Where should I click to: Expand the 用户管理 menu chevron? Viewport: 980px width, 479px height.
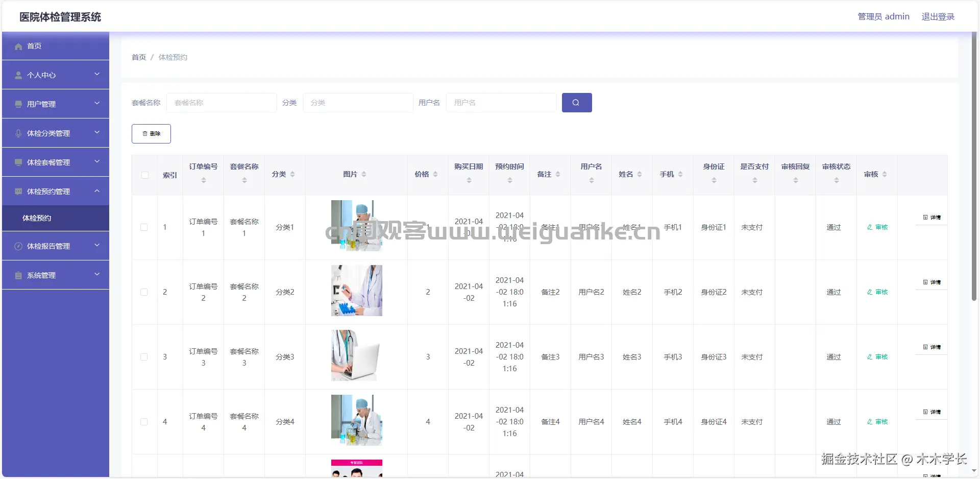click(x=97, y=104)
